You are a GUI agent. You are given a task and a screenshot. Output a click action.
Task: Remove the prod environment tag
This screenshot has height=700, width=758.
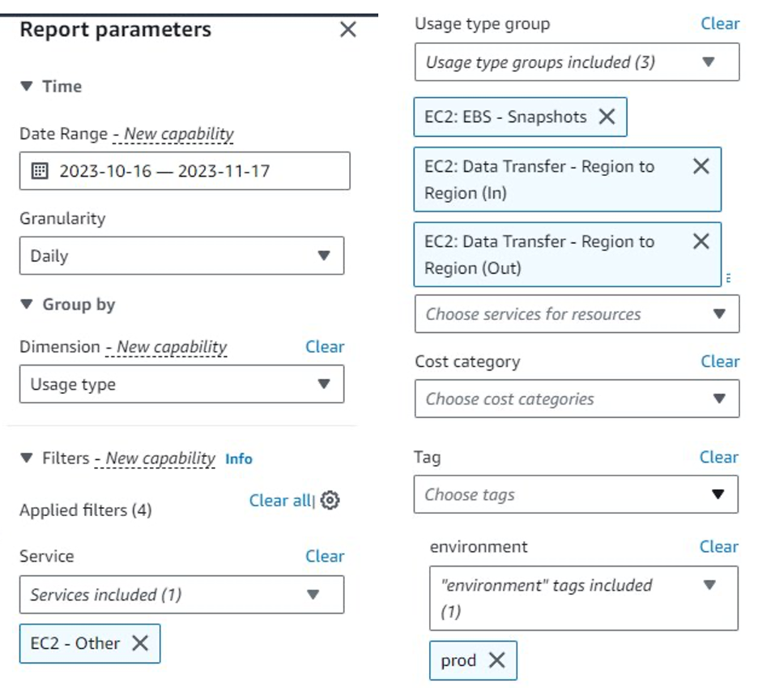click(x=498, y=660)
